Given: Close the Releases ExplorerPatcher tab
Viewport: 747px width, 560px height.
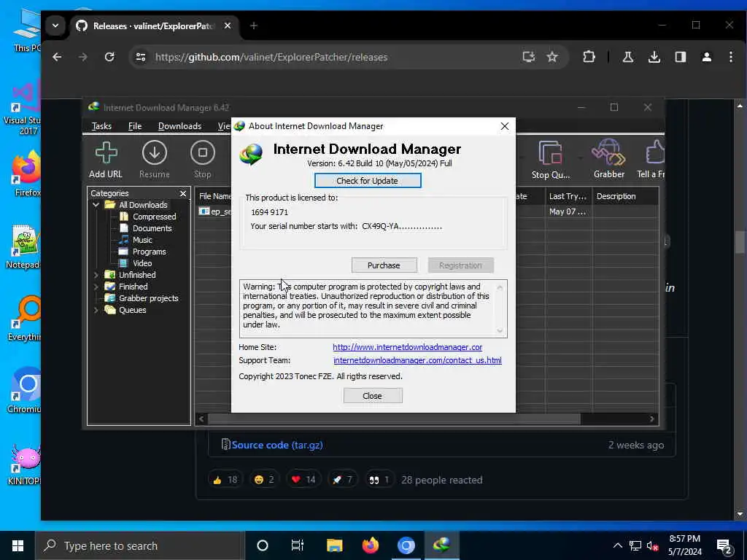Looking at the screenshot, I should 228,26.
